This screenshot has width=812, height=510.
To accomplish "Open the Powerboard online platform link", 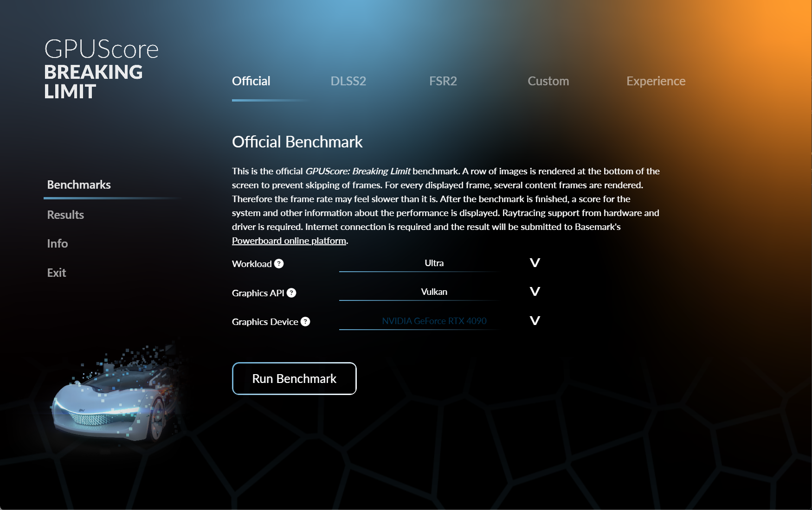I will (x=289, y=241).
